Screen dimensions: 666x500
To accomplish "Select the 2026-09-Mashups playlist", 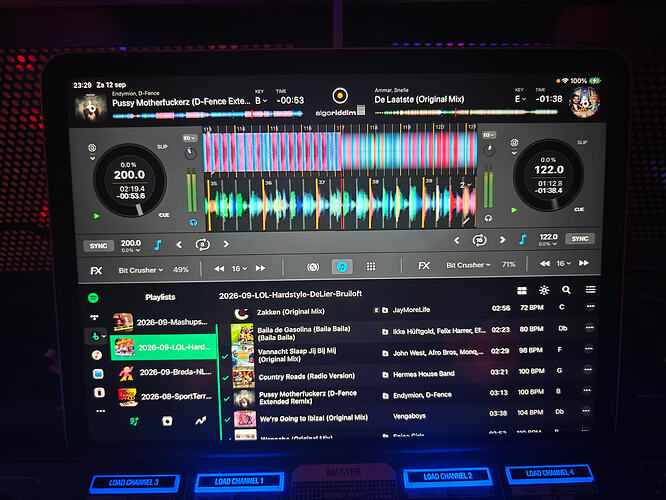I will (x=162, y=322).
